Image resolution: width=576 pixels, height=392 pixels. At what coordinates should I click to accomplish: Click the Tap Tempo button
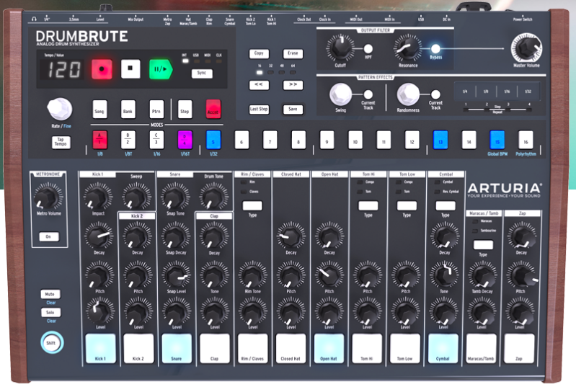coord(61,142)
